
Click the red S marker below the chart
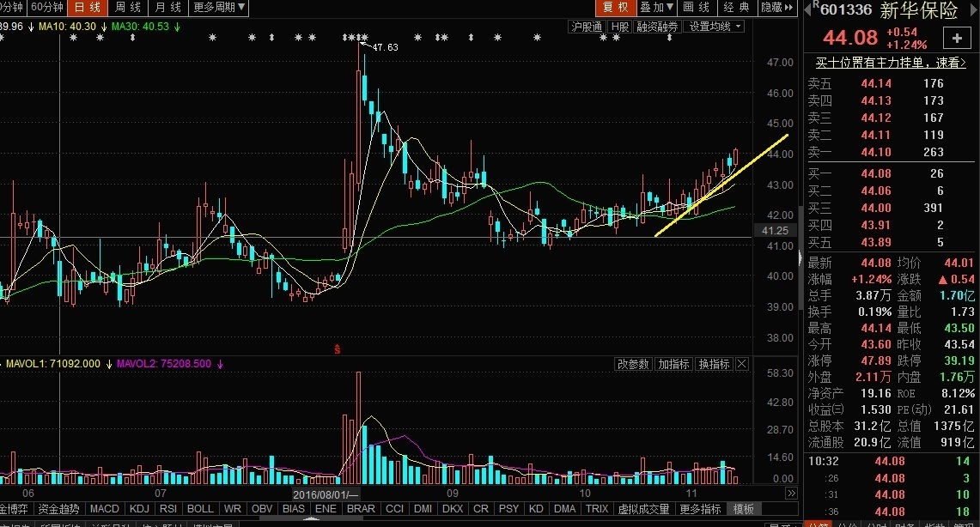click(x=337, y=349)
